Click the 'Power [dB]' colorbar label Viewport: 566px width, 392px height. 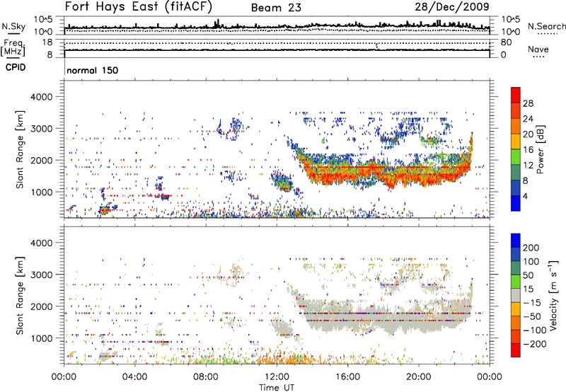tap(541, 149)
